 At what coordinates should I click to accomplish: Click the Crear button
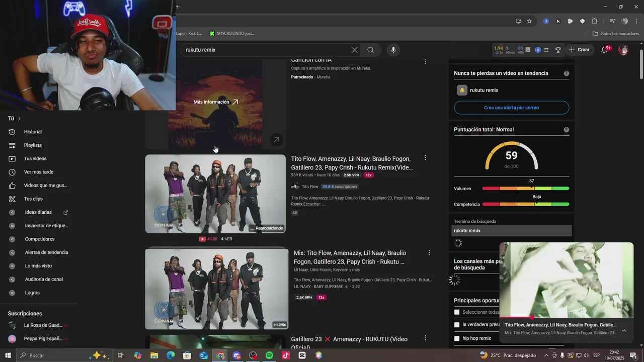click(579, 50)
